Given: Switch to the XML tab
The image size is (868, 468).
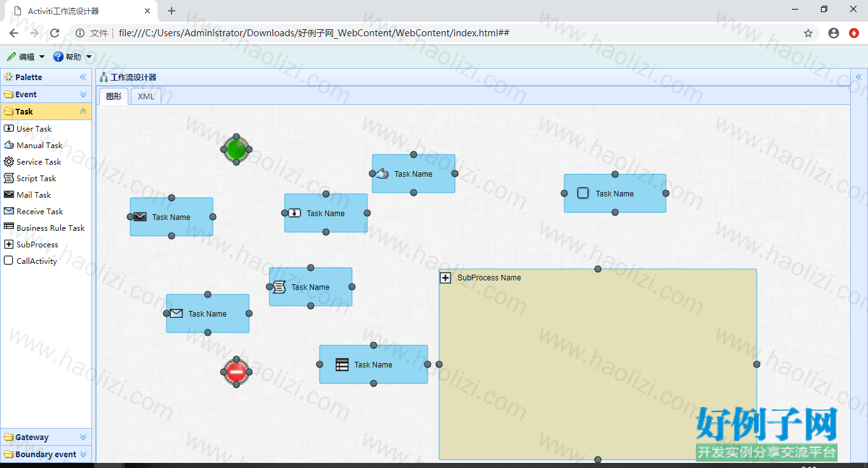Looking at the screenshot, I should pyautogui.click(x=146, y=97).
